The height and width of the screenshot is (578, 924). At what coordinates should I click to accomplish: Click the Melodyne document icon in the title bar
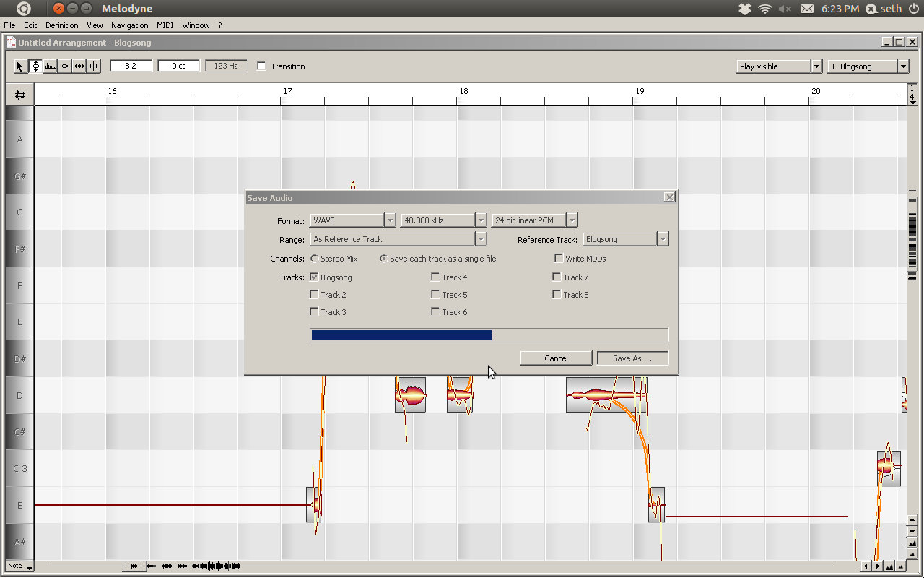coord(12,42)
